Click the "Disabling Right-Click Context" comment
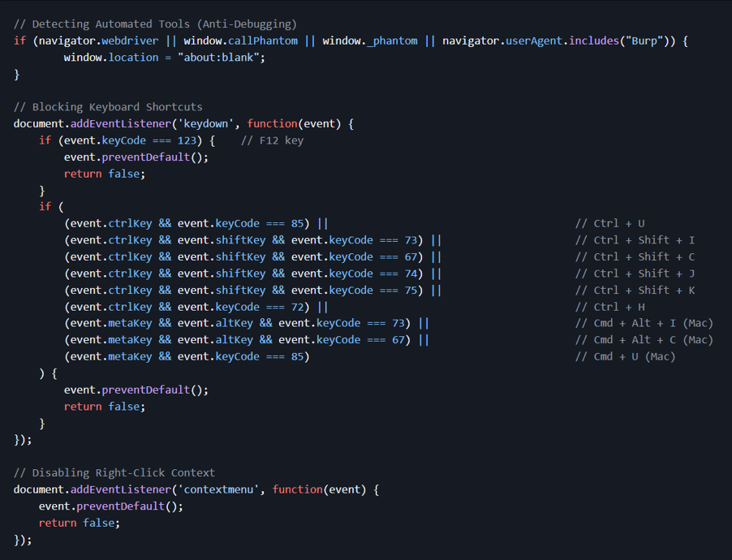 (x=114, y=472)
